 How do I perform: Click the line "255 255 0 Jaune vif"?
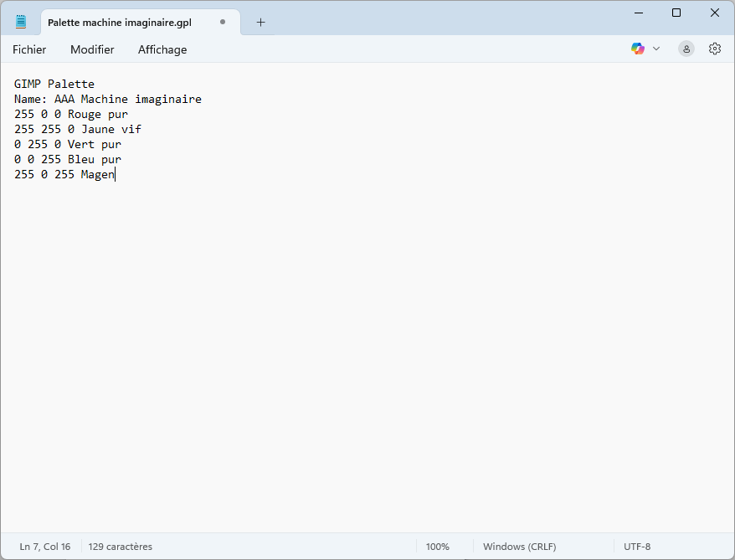click(78, 129)
